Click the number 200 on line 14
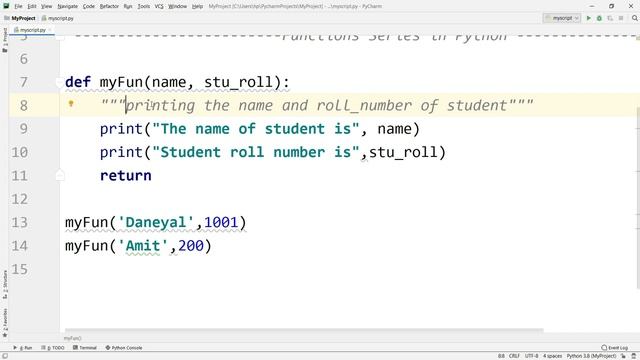 [x=191, y=246]
